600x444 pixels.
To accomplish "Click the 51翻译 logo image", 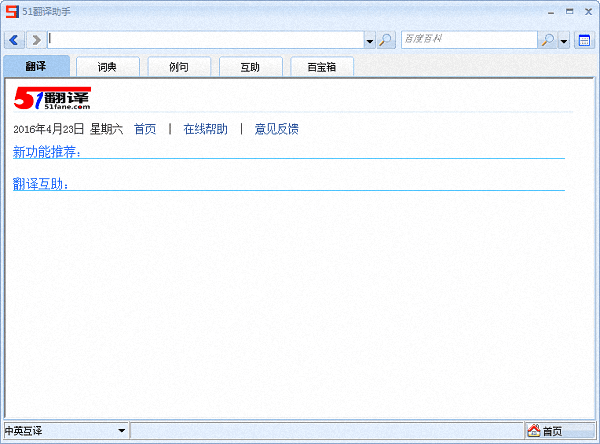I will (53, 98).
